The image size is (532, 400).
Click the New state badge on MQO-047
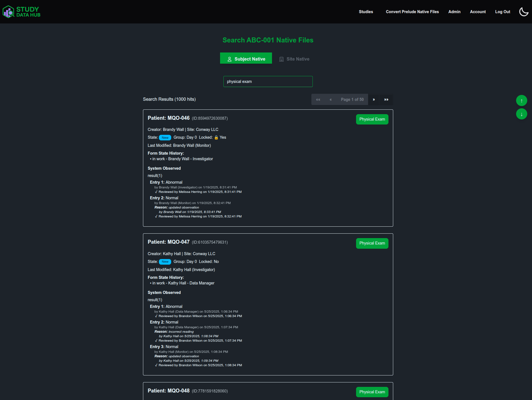tap(165, 262)
